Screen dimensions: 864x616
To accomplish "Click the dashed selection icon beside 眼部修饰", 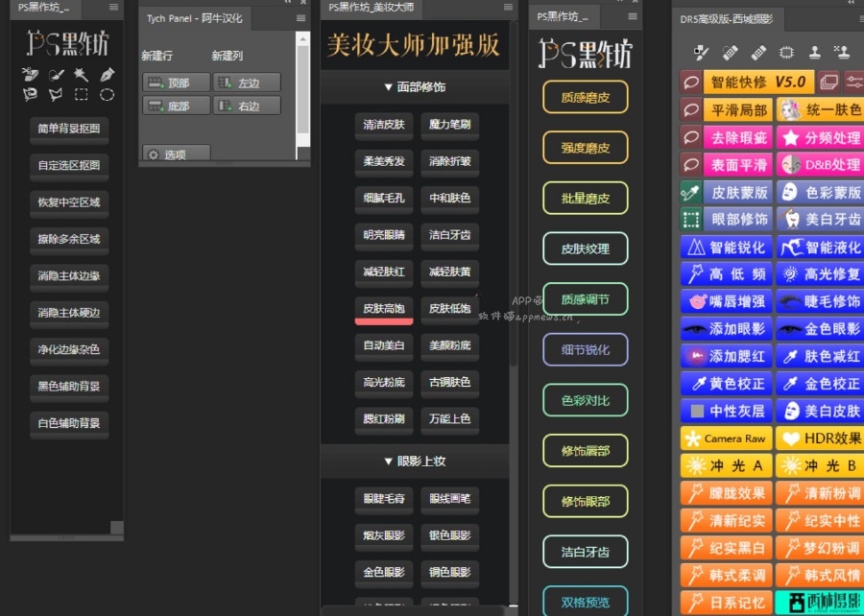I will pyautogui.click(x=690, y=219).
